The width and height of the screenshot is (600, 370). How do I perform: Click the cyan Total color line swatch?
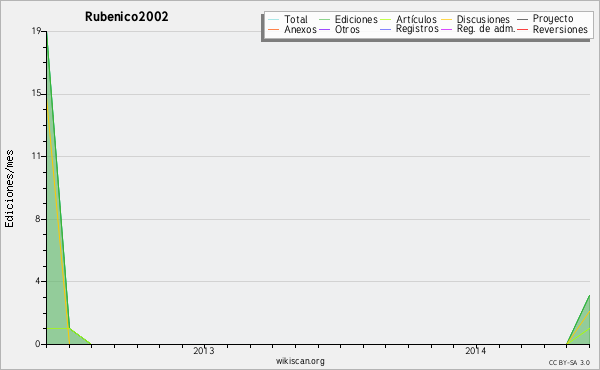(x=274, y=20)
